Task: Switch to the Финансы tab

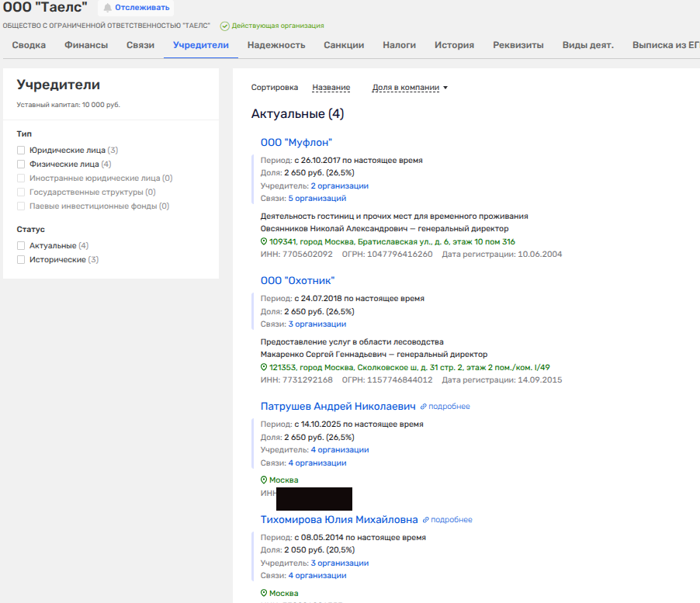Action: click(86, 45)
